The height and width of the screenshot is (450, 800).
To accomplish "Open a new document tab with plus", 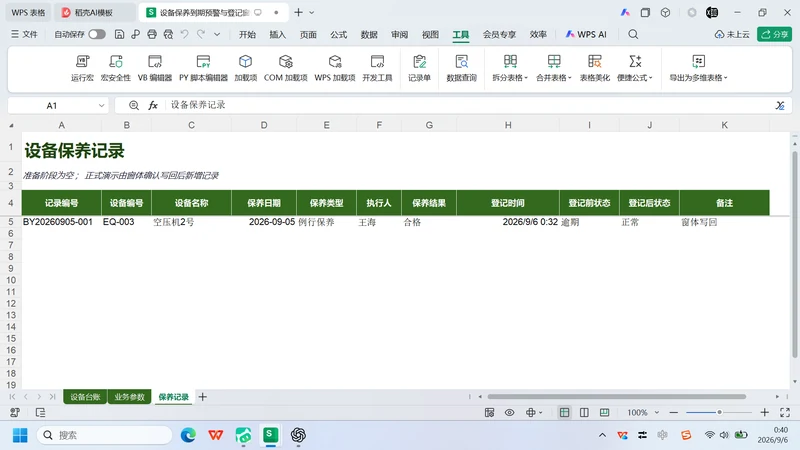I will [298, 12].
